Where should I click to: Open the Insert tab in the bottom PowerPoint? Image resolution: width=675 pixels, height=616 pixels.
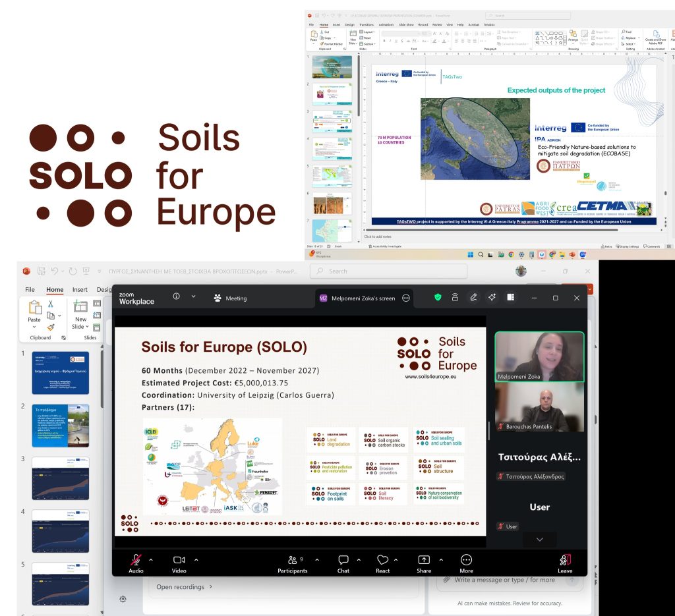tap(80, 289)
